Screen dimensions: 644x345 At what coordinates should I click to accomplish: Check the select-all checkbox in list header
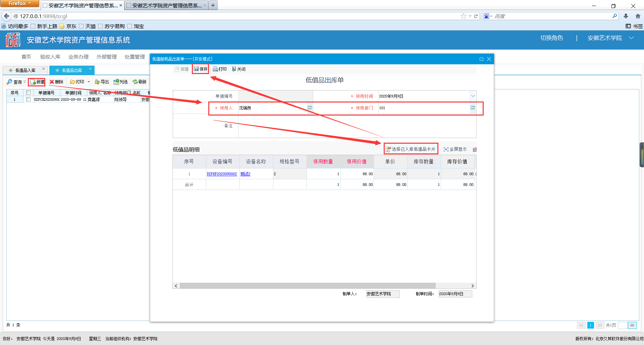[x=28, y=93]
